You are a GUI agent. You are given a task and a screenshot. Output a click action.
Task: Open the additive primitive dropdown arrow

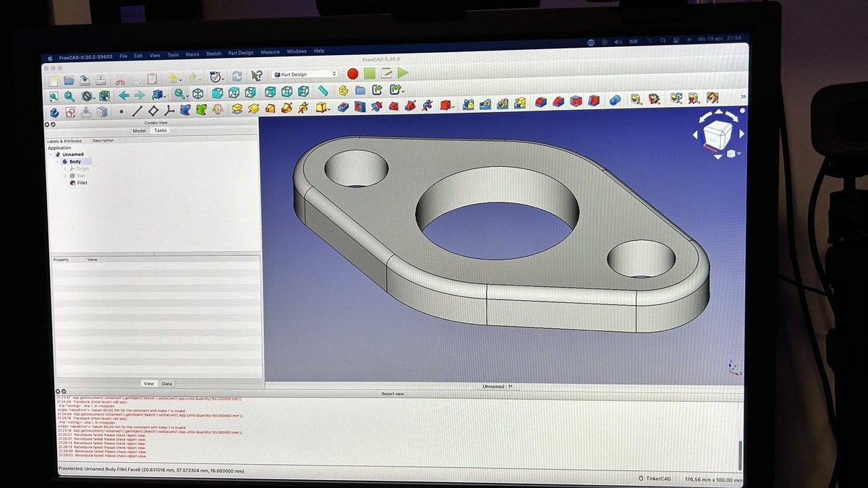(x=329, y=109)
